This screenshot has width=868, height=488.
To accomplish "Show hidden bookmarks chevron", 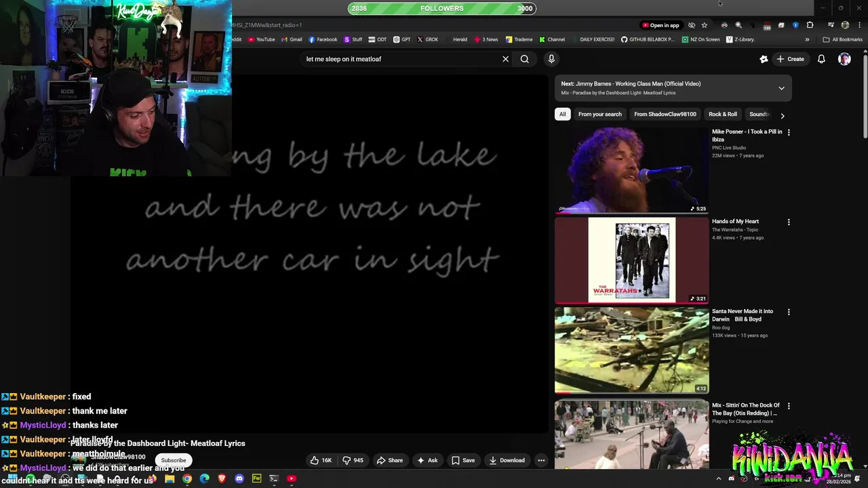I will pyautogui.click(x=807, y=39).
